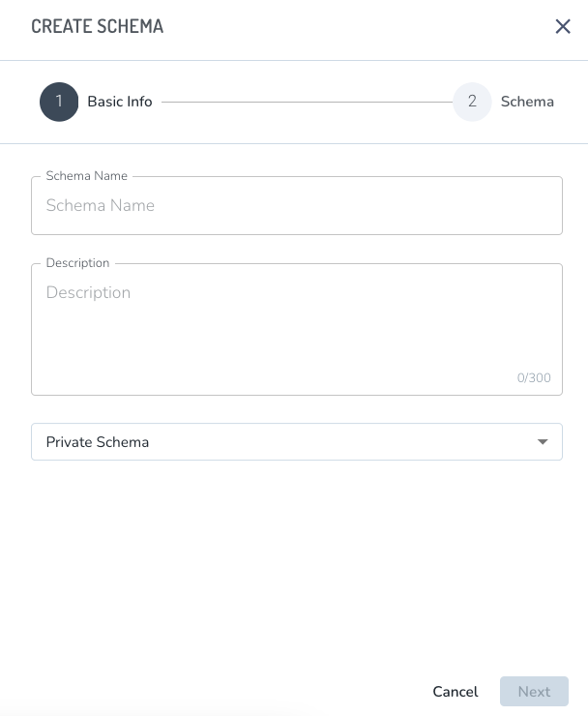This screenshot has height=716, width=588.
Task: Click the Schema Name floating label
Action: pyautogui.click(x=87, y=176)
